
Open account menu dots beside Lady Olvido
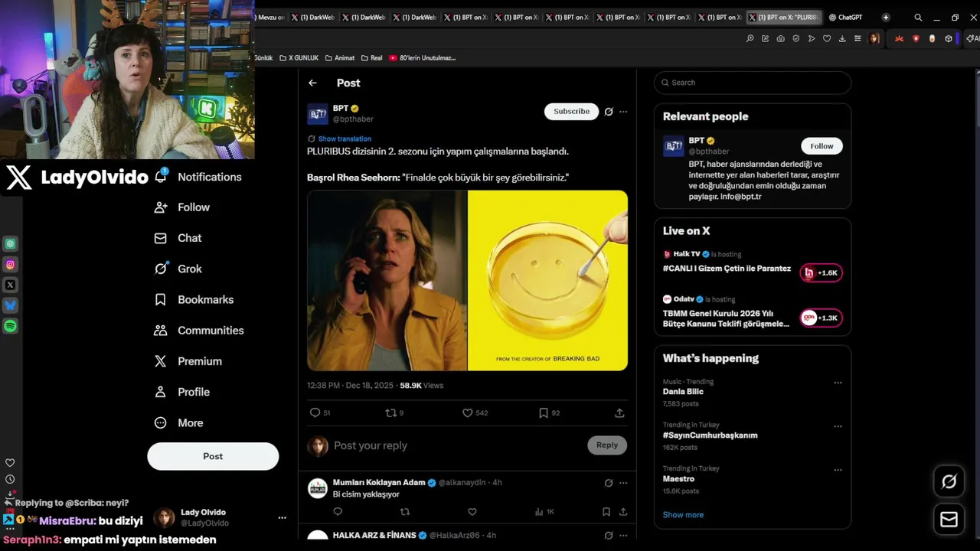(282, 518)
